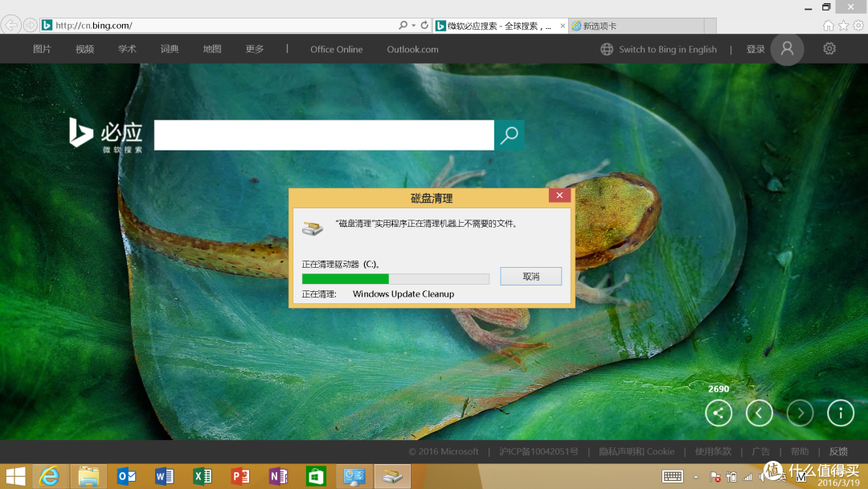The image size is (868, 489).
Task: Click the network signal tray icon
Action: [x=747, y=477]
